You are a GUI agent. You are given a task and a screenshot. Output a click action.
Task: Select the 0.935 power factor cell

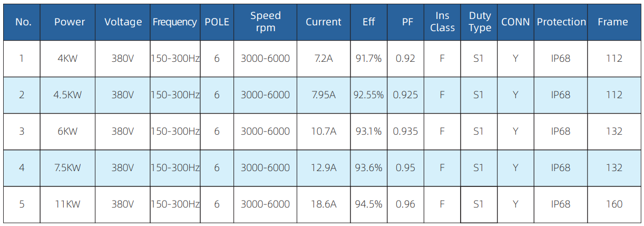tap(405, 131)
